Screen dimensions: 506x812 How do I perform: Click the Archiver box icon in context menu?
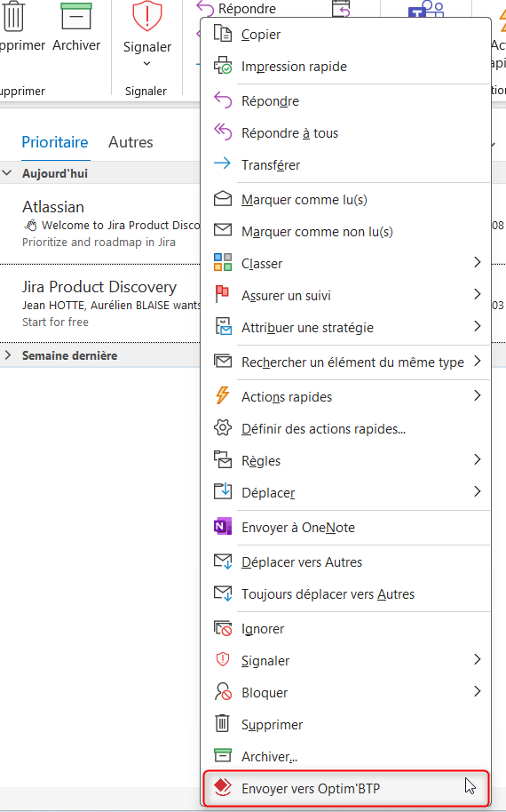click(x=223, y=755)
